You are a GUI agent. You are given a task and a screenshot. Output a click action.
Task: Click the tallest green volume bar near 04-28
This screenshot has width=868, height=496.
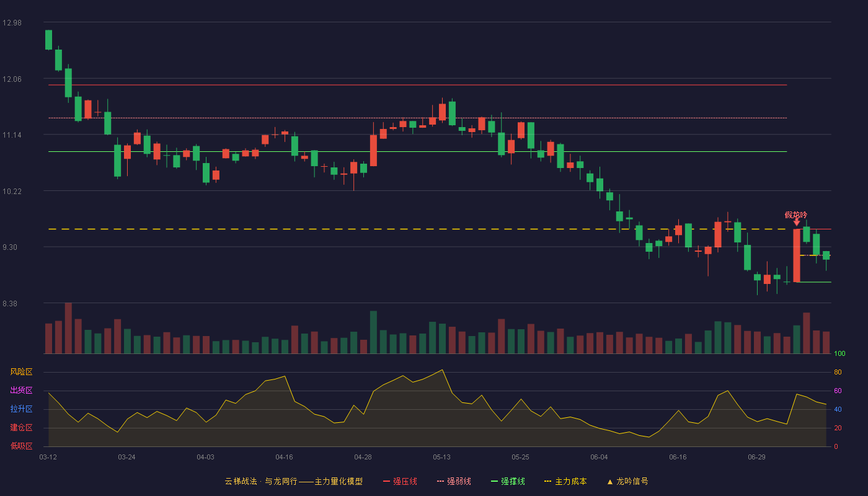(373, 332)
